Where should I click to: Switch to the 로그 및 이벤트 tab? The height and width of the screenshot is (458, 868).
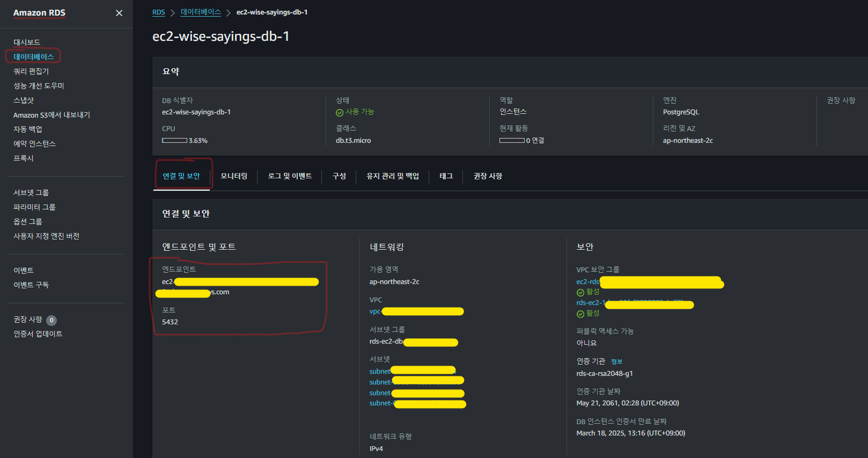click(x=290, y=176)
